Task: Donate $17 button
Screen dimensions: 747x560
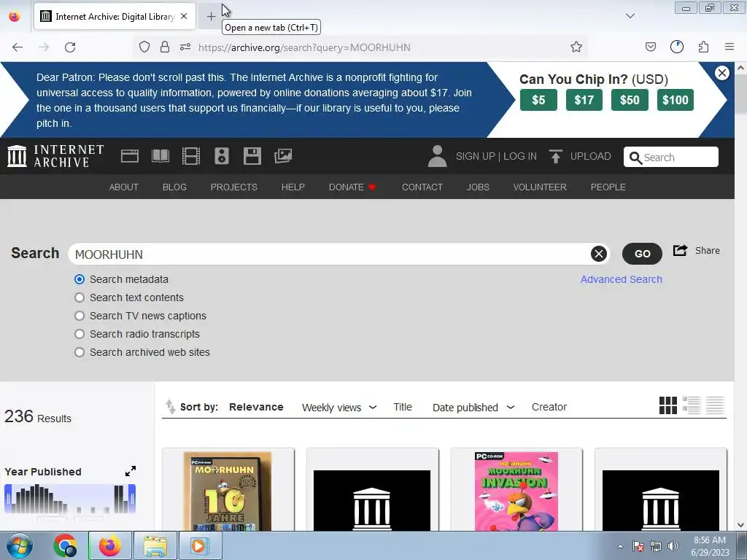Action: [584, 100]
